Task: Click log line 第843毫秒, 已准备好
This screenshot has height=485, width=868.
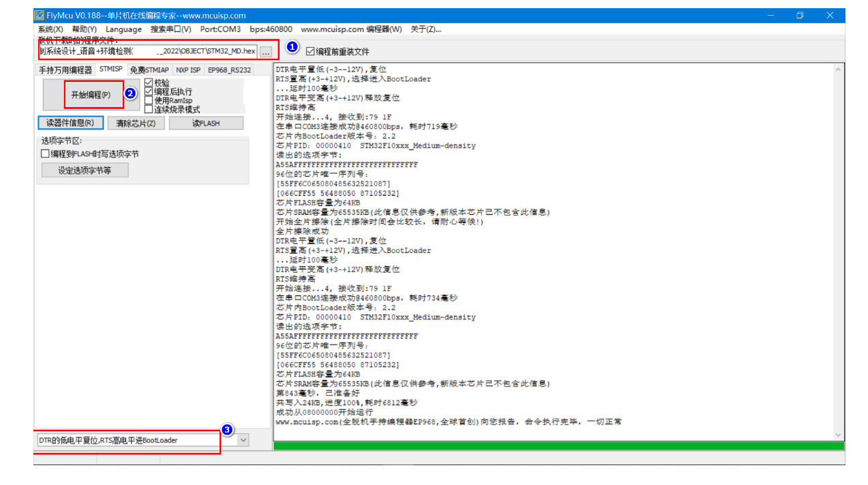Action: [x=319, y=394]
